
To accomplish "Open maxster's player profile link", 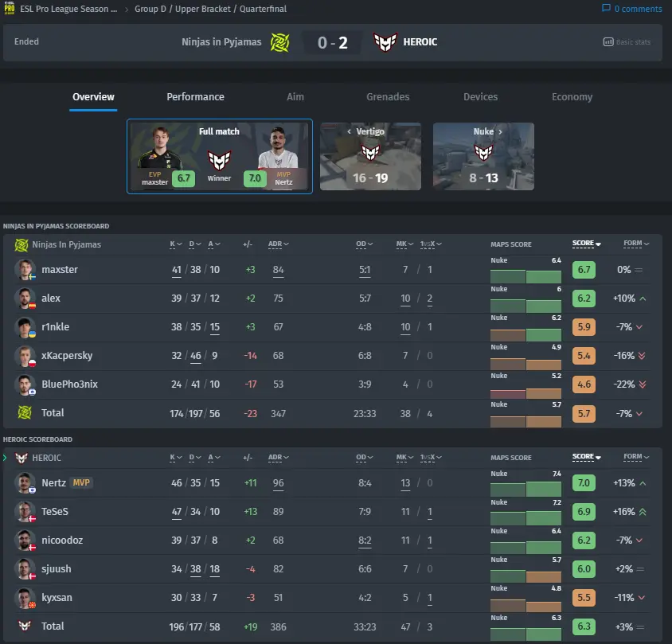I will click(x=60, y=270).
